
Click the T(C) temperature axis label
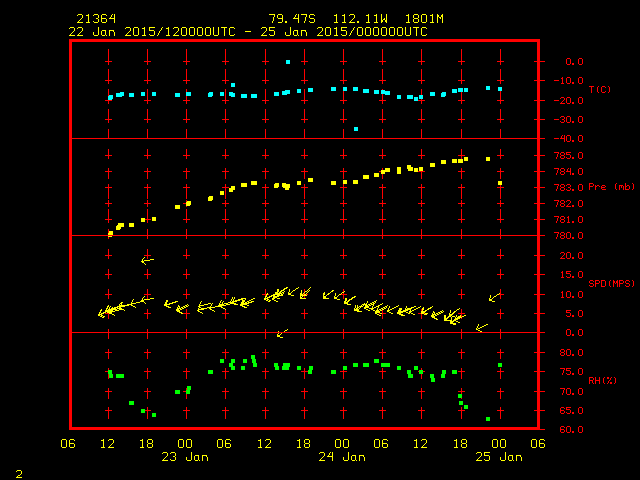600,90
